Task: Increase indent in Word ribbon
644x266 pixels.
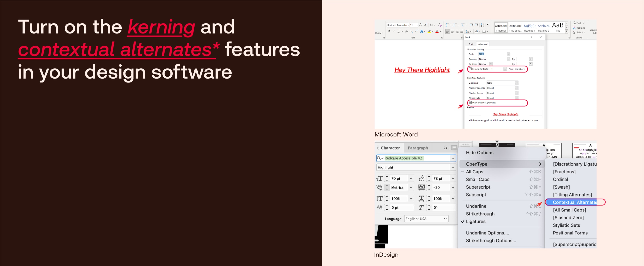Action: pos(477,25)
